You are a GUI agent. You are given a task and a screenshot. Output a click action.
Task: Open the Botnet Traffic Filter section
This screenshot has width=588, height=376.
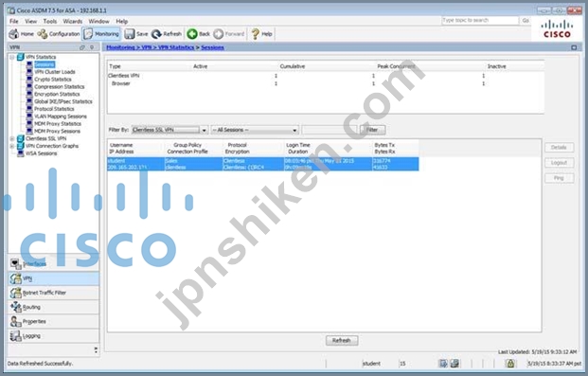54,293
